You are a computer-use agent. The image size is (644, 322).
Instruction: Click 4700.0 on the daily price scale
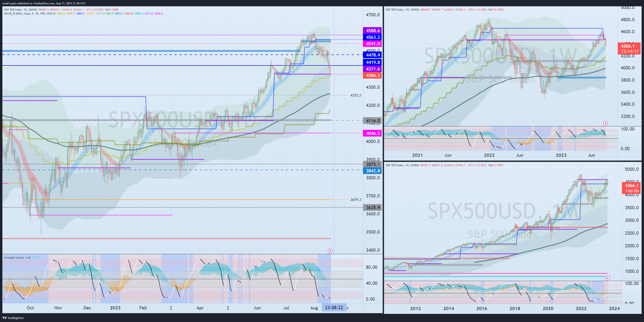pos(372,15)
